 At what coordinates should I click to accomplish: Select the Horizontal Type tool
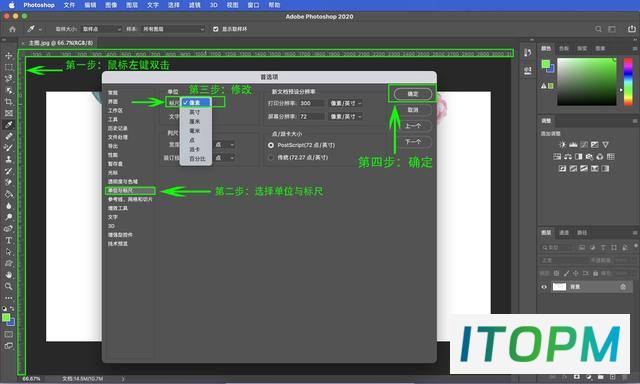[9, 240]
